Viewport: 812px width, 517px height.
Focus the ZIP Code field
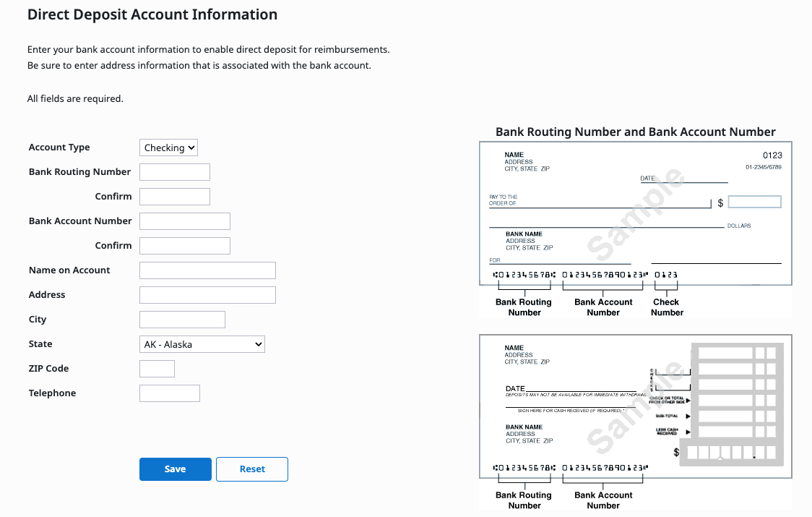(157, 369)
